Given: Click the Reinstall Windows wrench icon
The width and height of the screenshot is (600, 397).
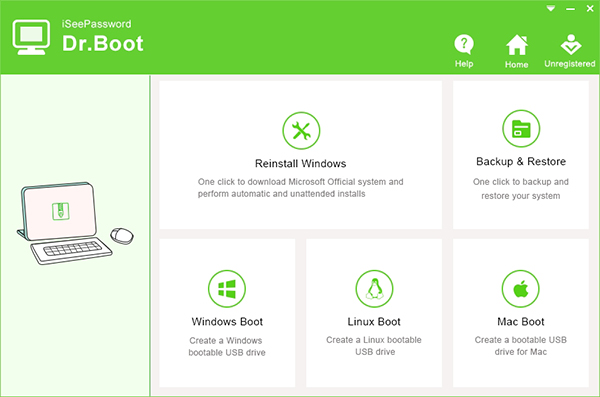Looking at the screenshot, I should click(x=301, y=131).
